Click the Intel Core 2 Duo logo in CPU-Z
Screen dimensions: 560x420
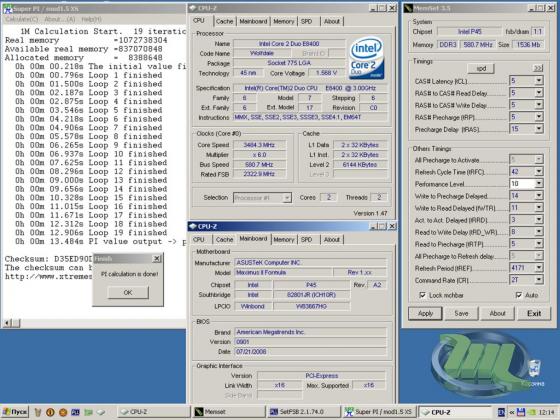point(366,59)
